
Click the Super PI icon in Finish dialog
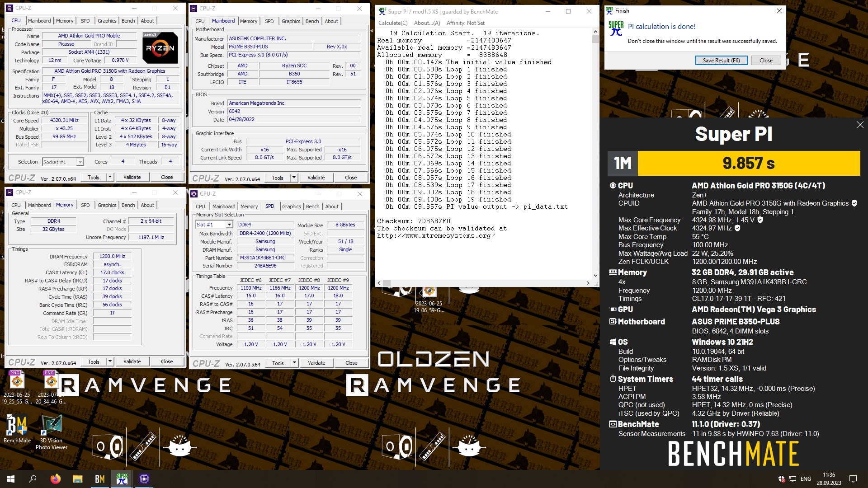click(616, 28)
